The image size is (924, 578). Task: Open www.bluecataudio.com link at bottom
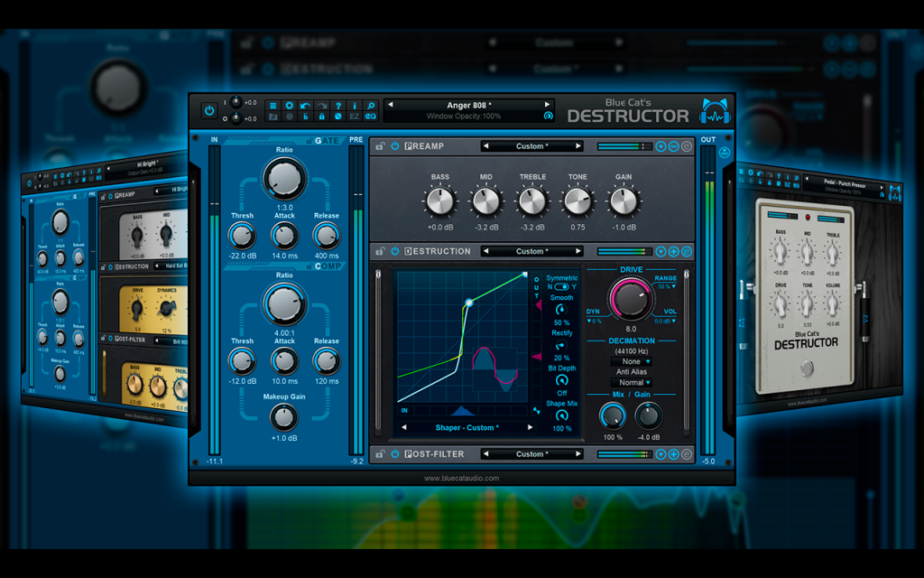tap(461, 479)
